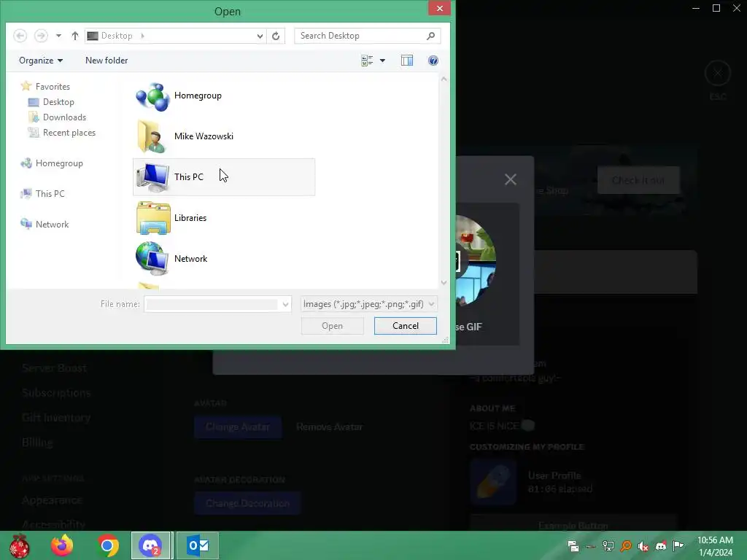Launch Firefox from the taskbar

click(x=62, y=545)
